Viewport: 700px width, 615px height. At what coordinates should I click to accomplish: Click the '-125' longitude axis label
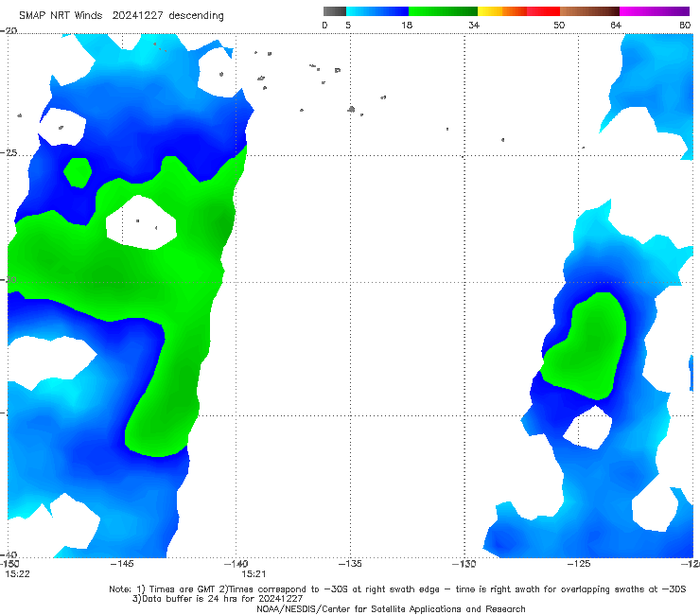(x=579, y=564)
